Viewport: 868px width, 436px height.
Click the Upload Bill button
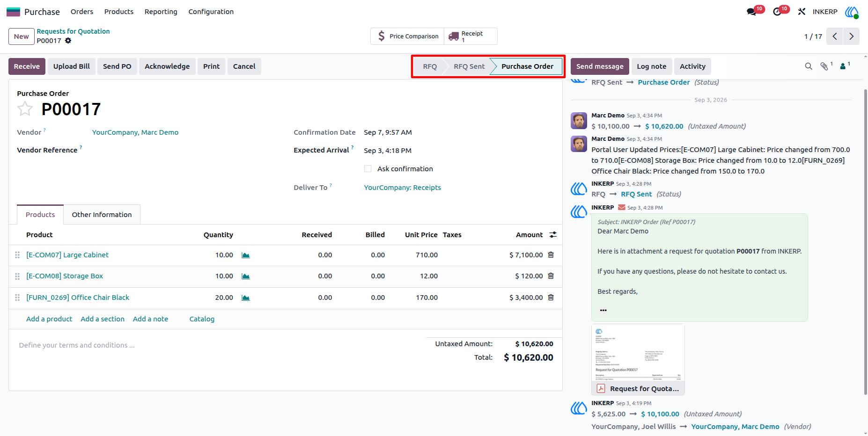(x=72, y=66)
